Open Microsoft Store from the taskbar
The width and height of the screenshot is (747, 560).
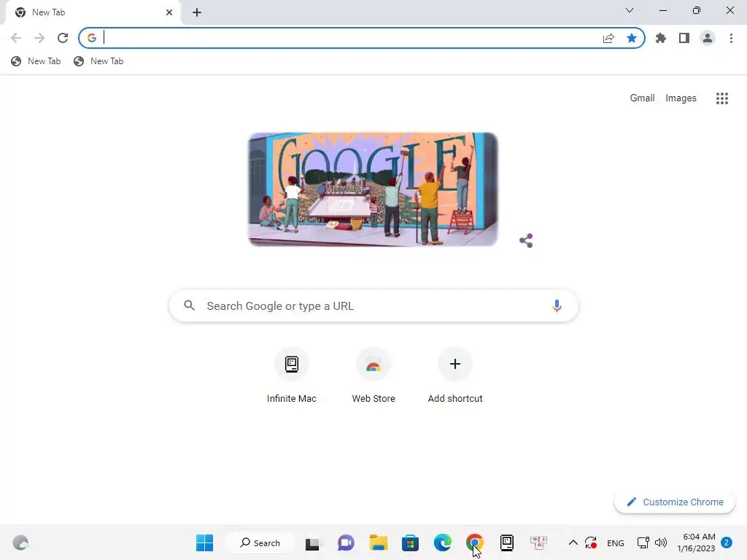[x=410, y=542]
